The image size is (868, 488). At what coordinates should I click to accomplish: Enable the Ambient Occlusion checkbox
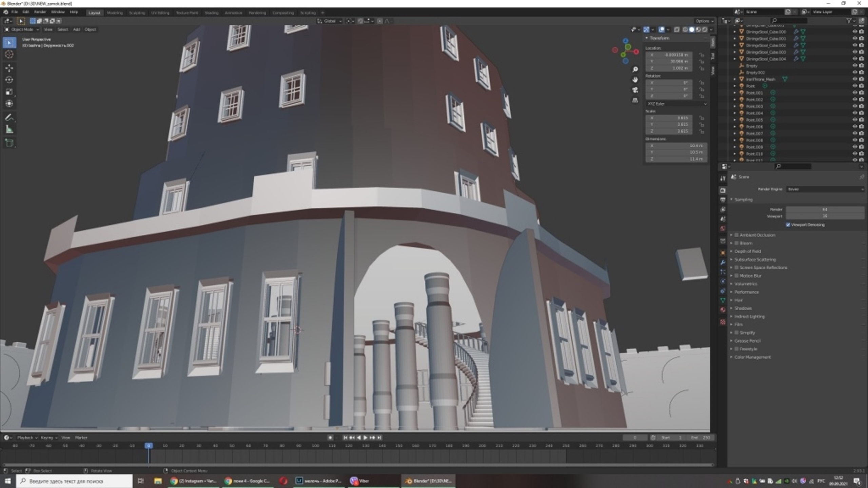tap(736, 235)
